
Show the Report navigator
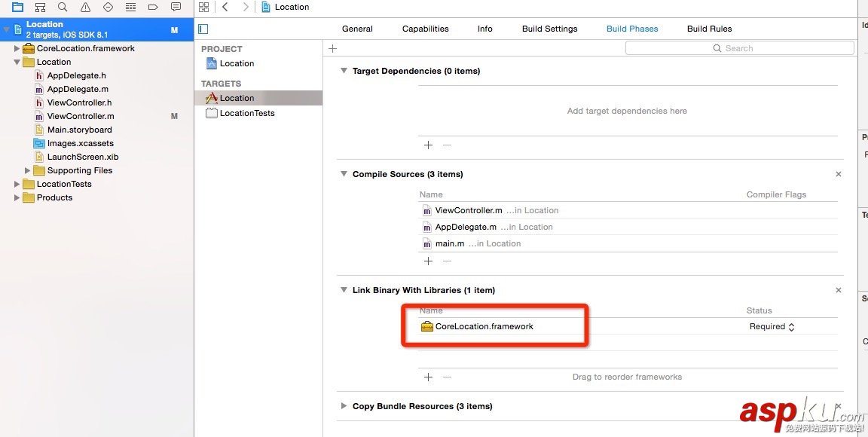176,7
